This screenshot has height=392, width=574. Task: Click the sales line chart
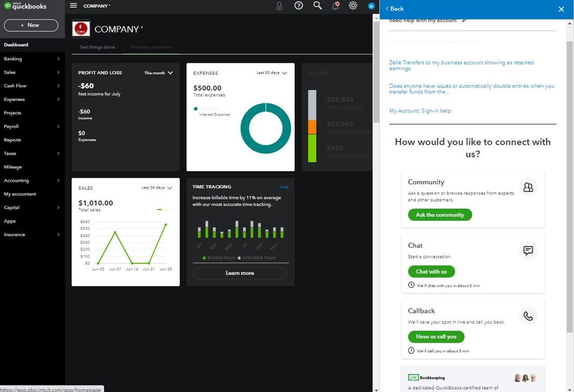click(x=126, y=244)
